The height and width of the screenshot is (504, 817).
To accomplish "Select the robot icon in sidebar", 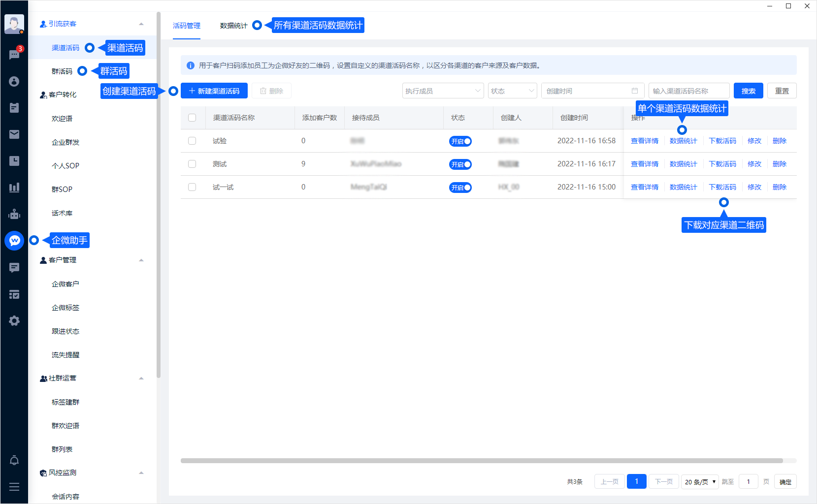I will [14, 214].
